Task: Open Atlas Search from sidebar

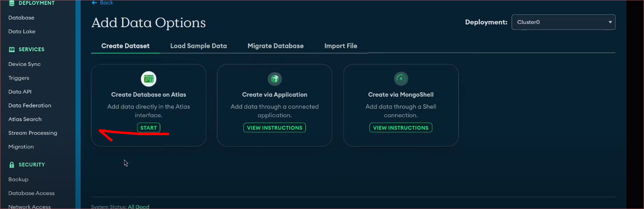Action: tap(25, 119)
